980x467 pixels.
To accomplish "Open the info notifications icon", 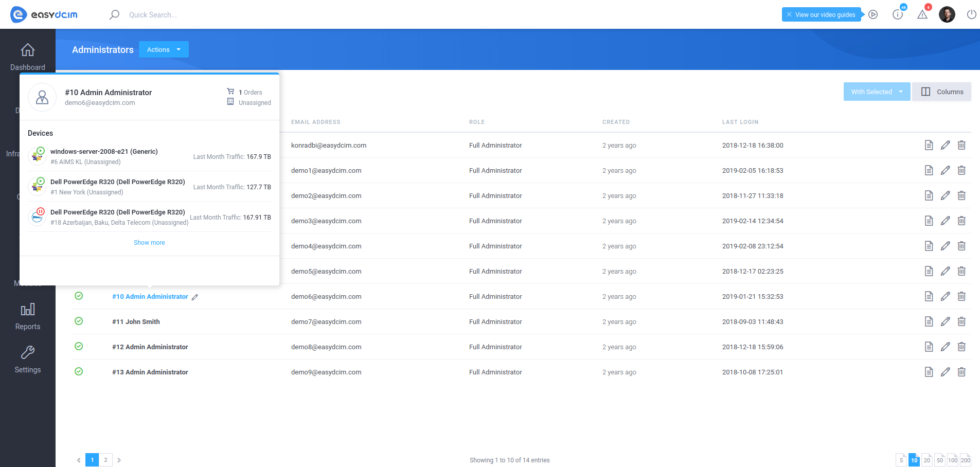I will [898, 14].
